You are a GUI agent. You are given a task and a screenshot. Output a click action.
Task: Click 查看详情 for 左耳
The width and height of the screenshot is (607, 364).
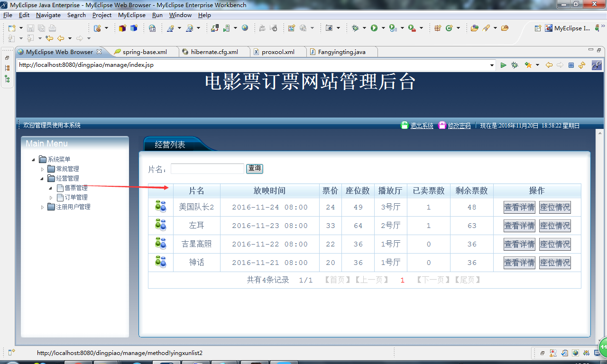tap(519, 226)
